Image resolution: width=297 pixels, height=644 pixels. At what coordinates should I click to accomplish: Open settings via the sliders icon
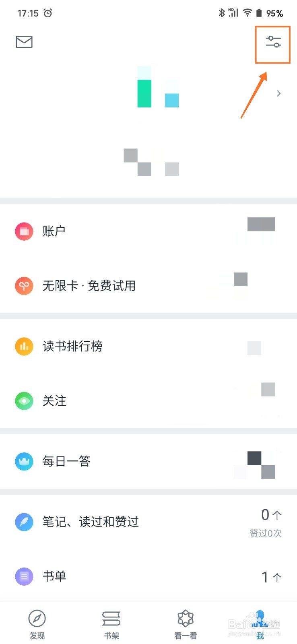(x=273, y=41)
